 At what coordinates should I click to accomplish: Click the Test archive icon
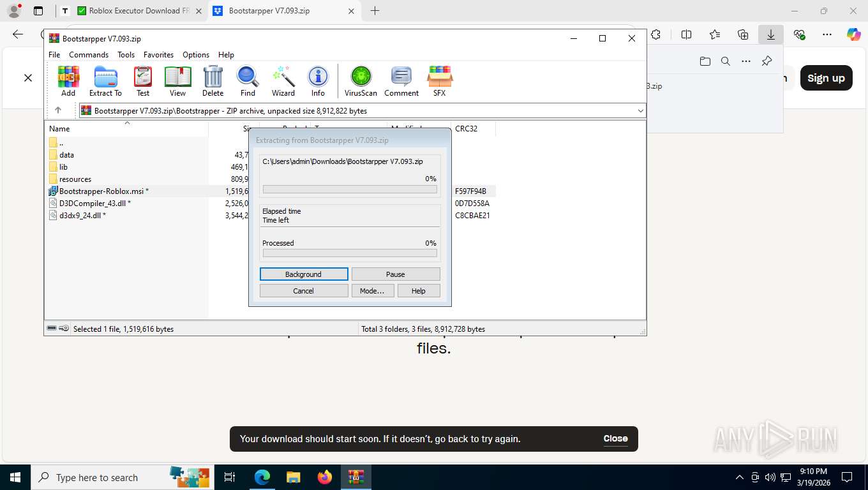point(143,81)
